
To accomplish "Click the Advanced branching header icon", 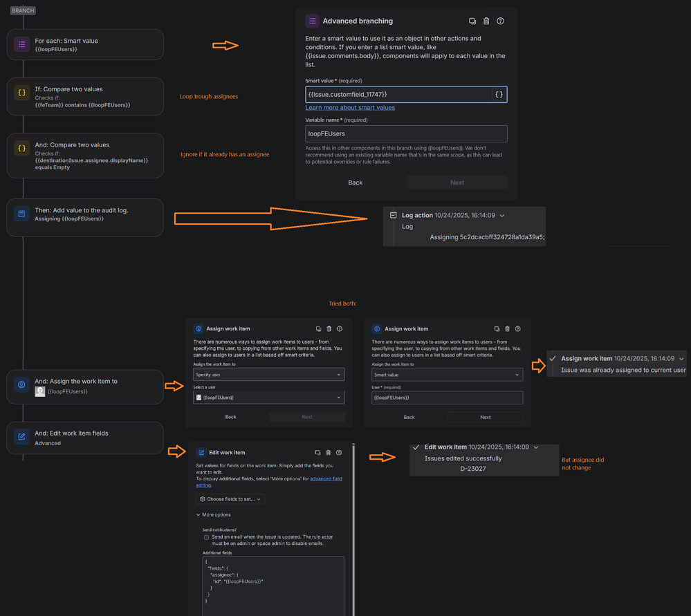I will 313,21.
